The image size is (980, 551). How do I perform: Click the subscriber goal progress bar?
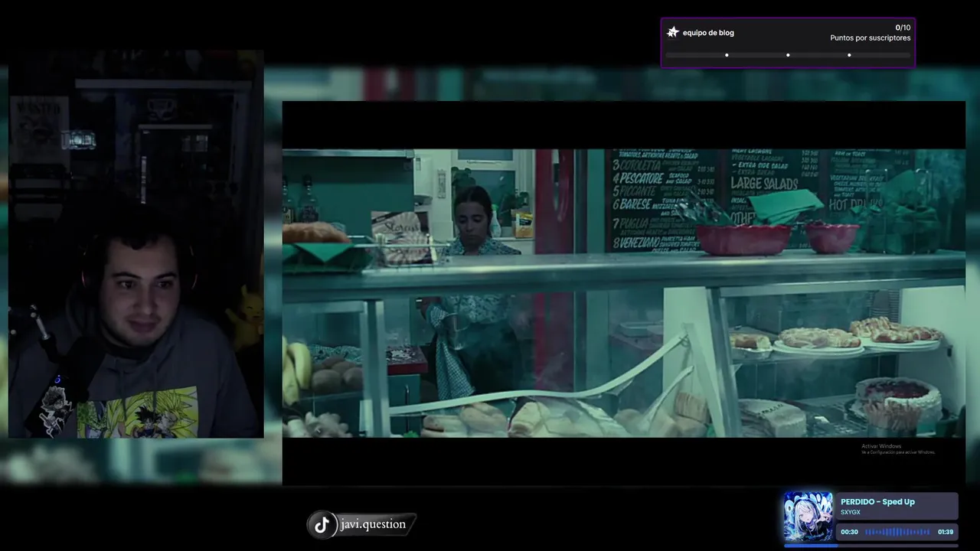point(788,55)
